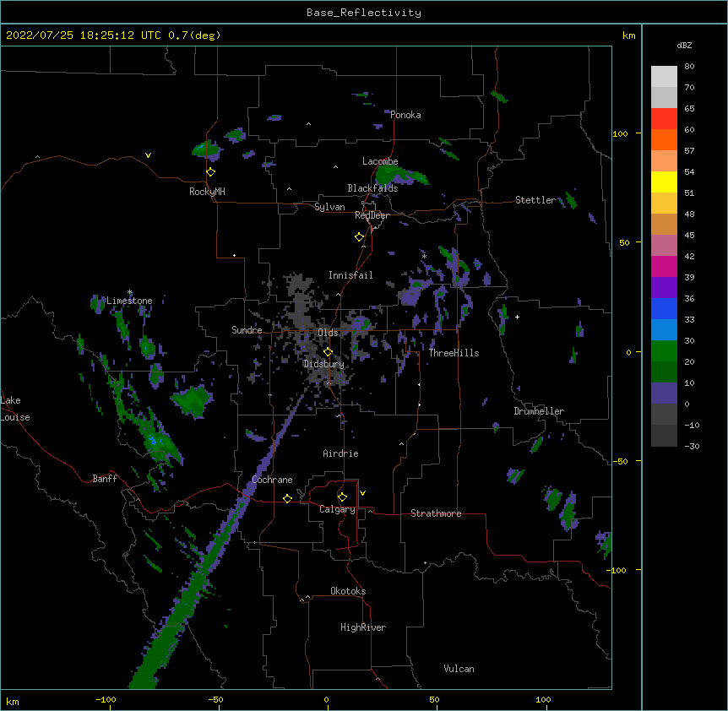Select the Drumheller label
728x711 pixels.
coord(539,411)
